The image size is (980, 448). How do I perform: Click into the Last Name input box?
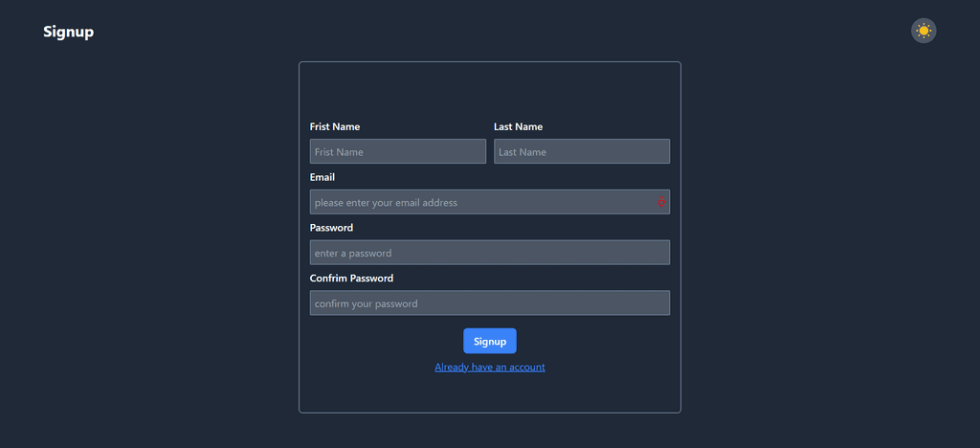coord(582,151)
